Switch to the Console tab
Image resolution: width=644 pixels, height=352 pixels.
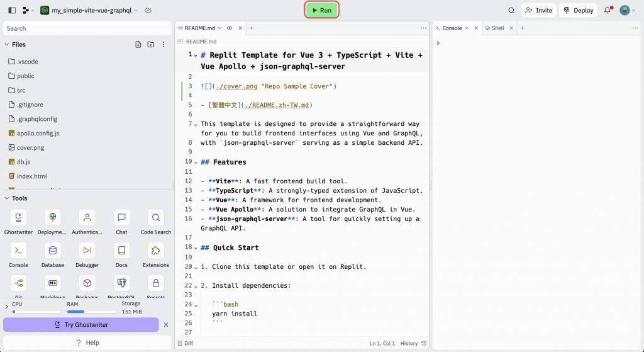(452, 28)
